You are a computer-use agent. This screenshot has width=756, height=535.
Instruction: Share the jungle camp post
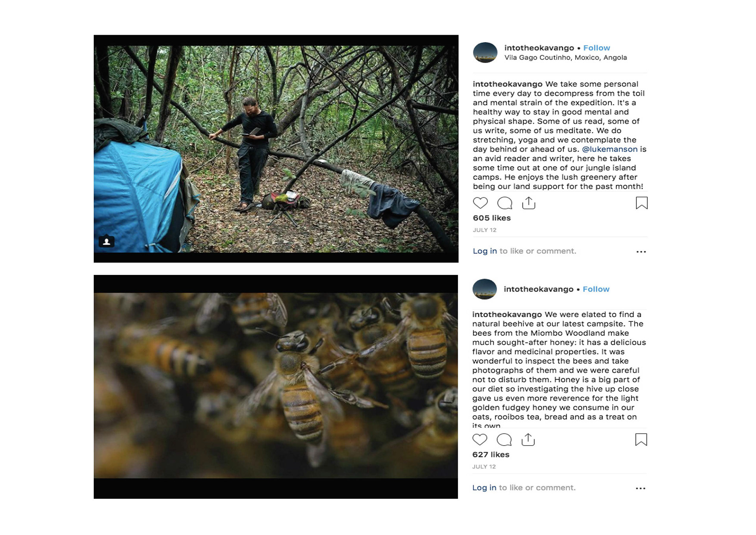(528, 203)
